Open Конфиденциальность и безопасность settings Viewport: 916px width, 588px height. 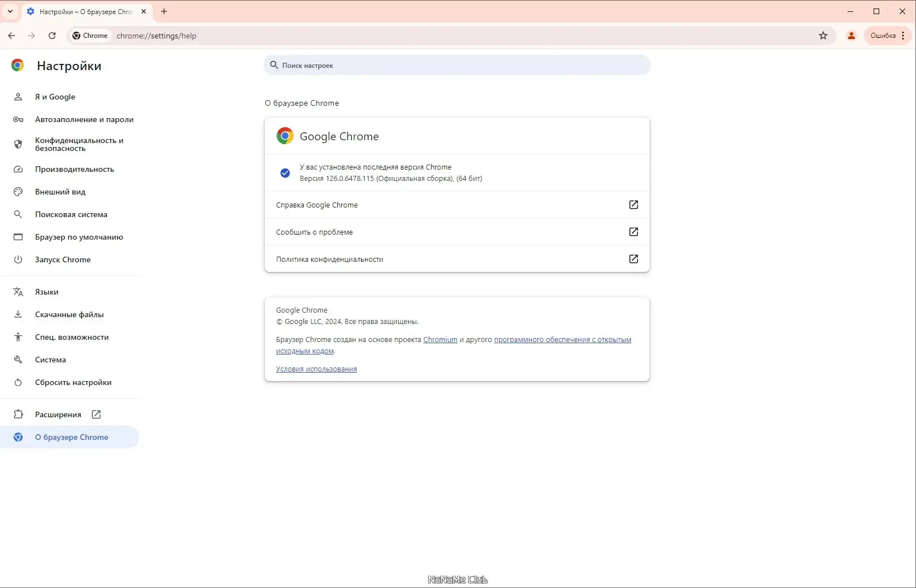[70, 144]
